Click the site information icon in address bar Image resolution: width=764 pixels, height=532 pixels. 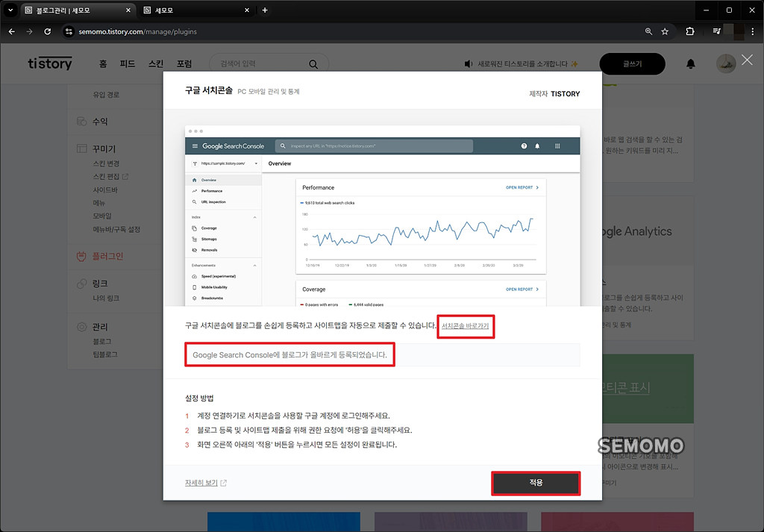[69, 31]
